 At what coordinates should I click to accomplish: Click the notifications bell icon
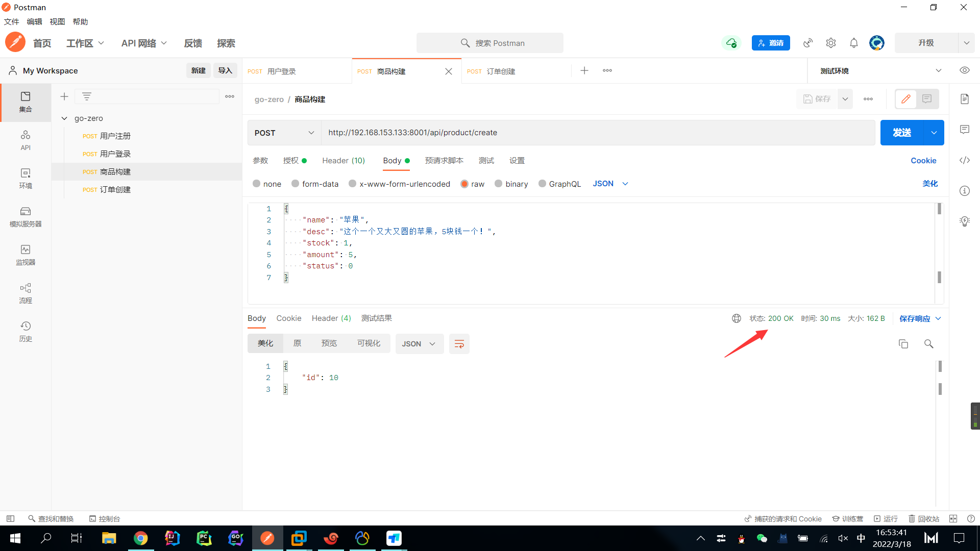click(853, 43)
